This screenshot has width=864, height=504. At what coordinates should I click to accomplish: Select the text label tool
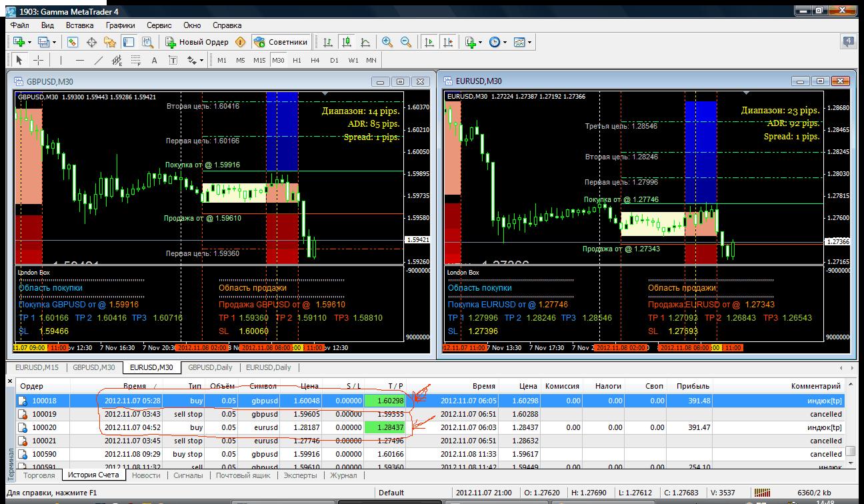pos(173,60)
